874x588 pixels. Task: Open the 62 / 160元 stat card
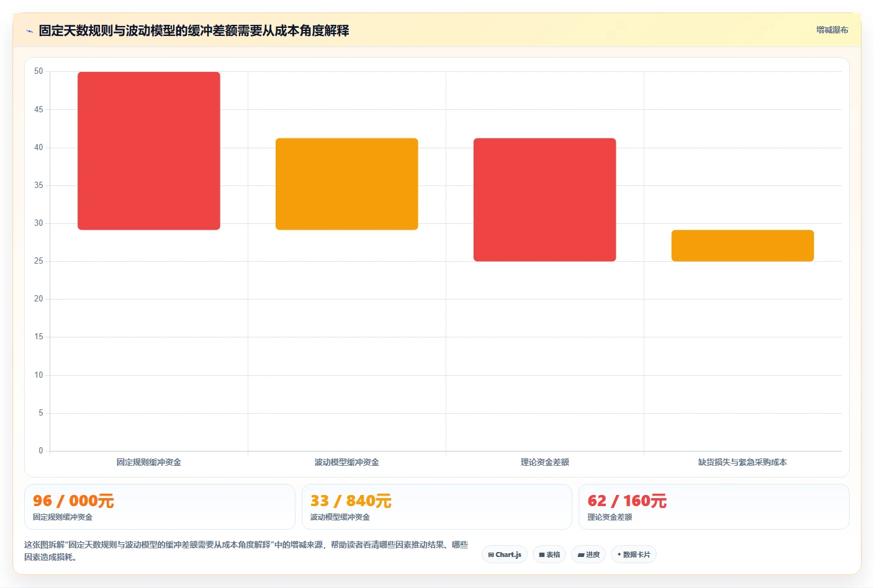(714, 507)
